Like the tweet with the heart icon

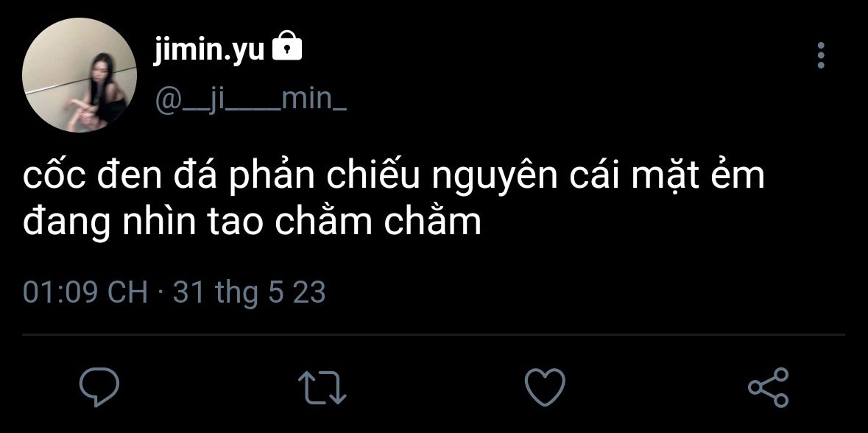coord(545,387)
